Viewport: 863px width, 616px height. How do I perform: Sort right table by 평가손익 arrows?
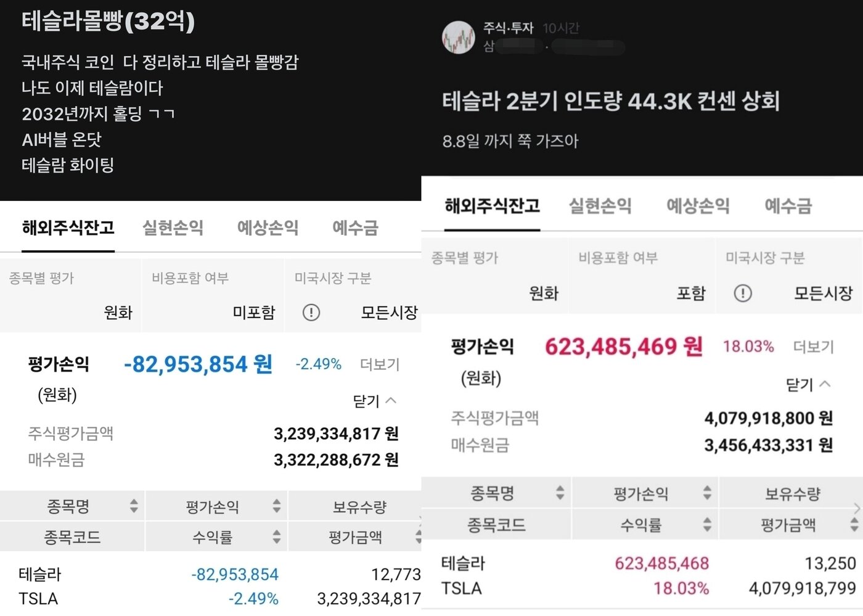coord(707,493)
